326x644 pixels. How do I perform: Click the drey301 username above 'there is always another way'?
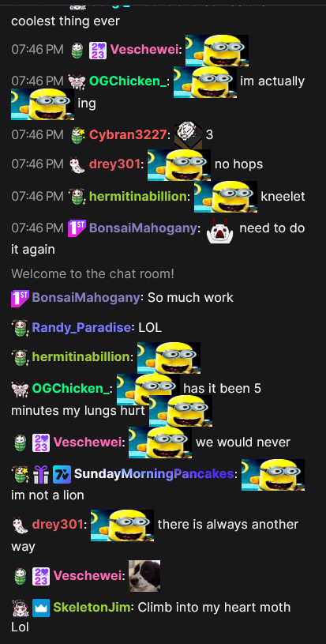[x=58, y=525]
